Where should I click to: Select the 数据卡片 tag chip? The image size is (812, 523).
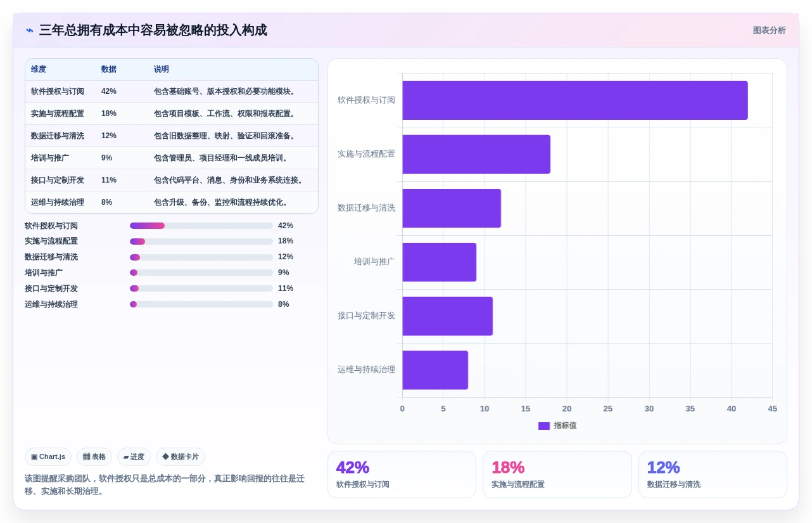(x=181, y=456)
